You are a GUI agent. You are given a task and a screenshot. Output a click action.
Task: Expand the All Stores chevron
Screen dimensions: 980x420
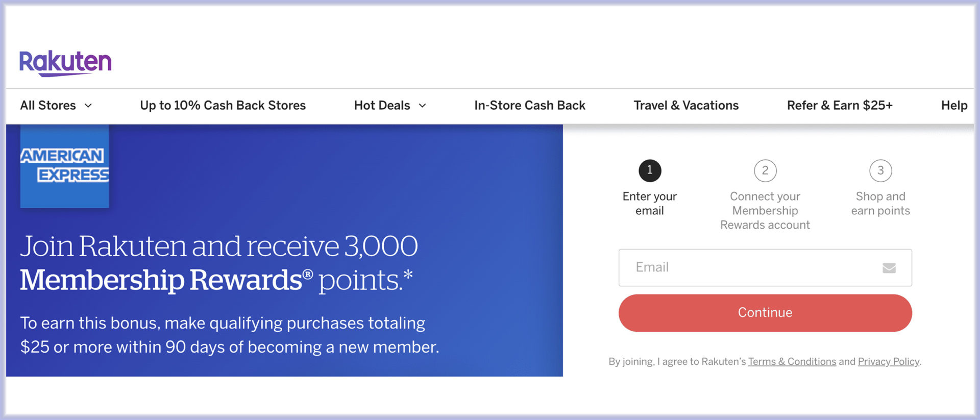(88, 106)
